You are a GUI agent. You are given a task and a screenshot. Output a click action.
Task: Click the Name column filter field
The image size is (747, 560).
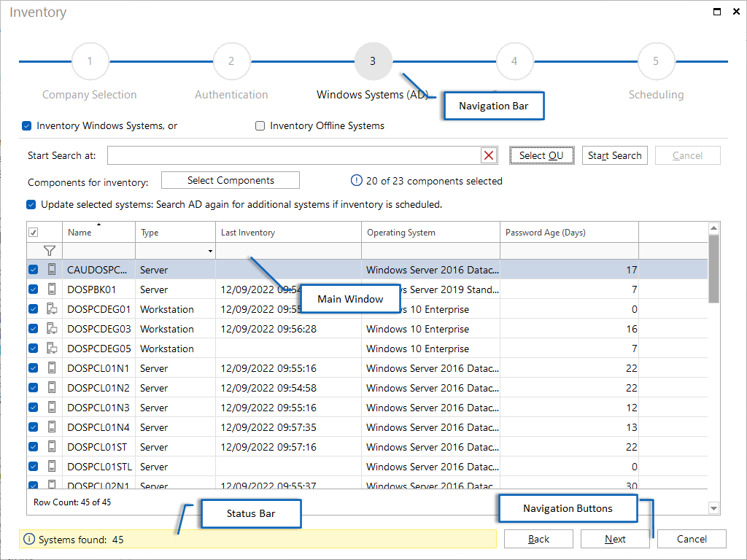(98, 251)
